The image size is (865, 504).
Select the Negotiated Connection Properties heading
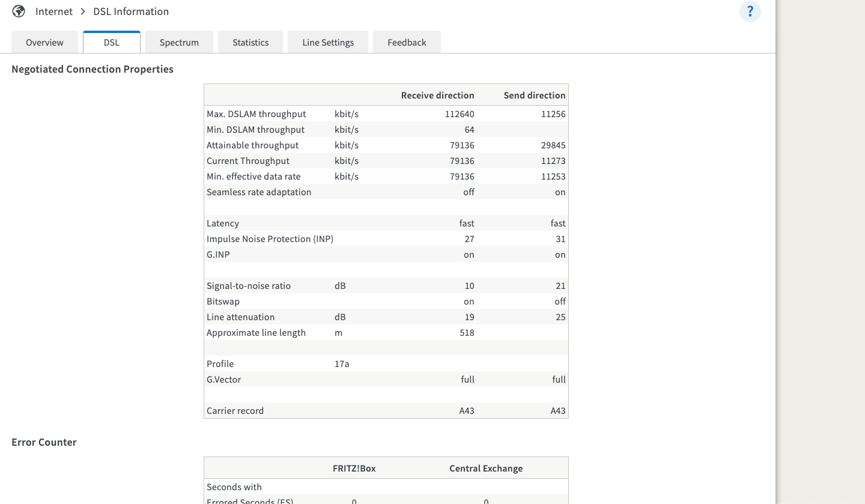point(93,69)
